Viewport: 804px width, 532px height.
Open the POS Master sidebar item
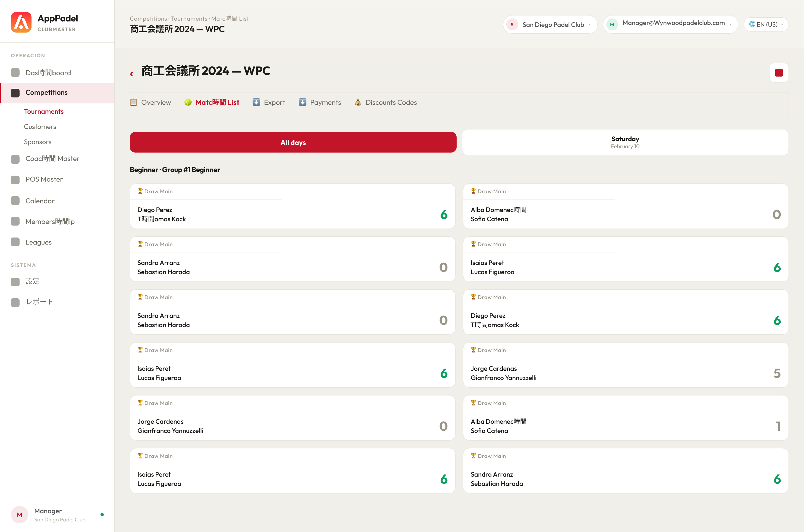(57, 179)
